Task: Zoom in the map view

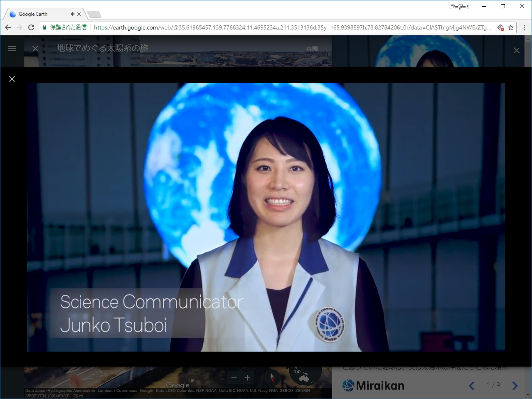Action: 247,378
